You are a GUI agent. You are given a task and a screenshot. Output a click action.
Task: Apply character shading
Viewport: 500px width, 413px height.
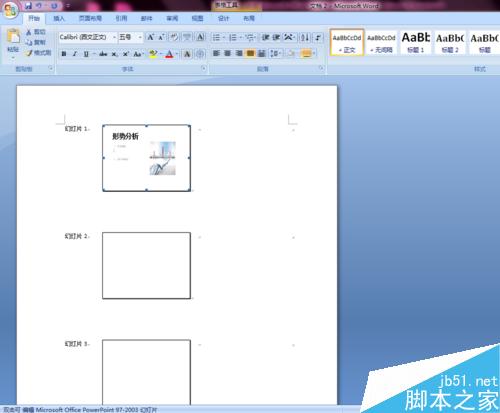(187, 54)
